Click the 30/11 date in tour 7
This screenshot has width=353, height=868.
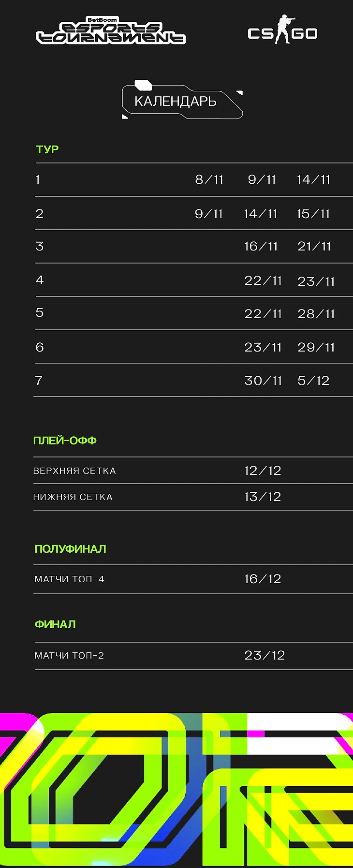263,381
